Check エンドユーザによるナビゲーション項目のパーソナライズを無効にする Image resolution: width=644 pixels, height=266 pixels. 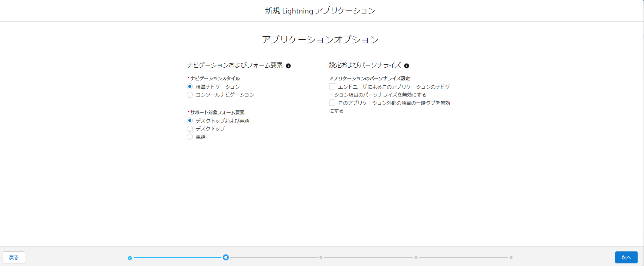[332, 86]
